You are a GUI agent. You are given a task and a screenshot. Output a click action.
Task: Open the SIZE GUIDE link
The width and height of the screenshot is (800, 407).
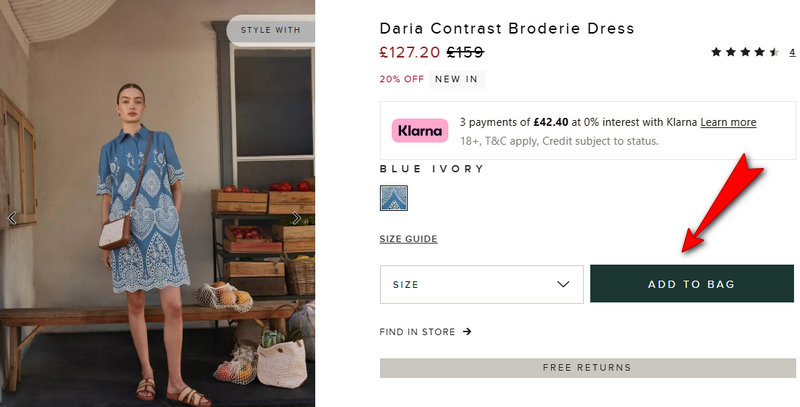tap(408, 239)
